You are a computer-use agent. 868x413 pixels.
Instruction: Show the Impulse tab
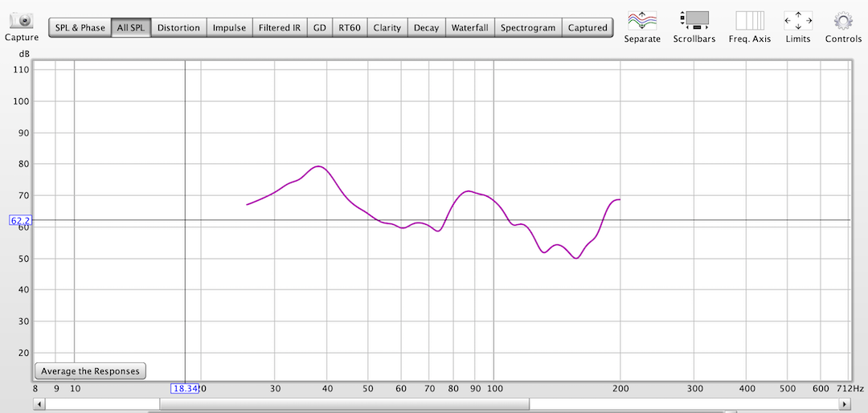point(229,27)
